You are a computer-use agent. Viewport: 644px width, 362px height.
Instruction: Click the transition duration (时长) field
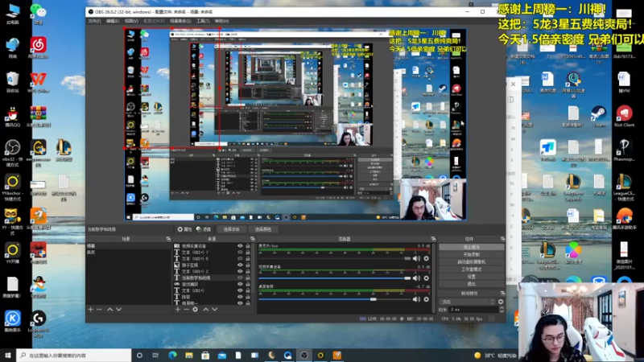473,310
